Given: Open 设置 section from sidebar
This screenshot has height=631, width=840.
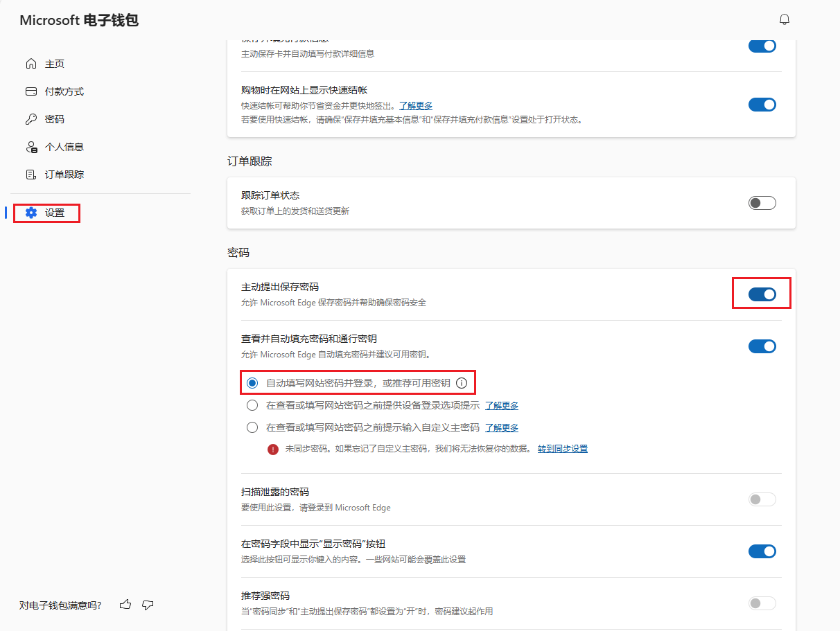Looking at the screenshot, I should coord(53,213).
